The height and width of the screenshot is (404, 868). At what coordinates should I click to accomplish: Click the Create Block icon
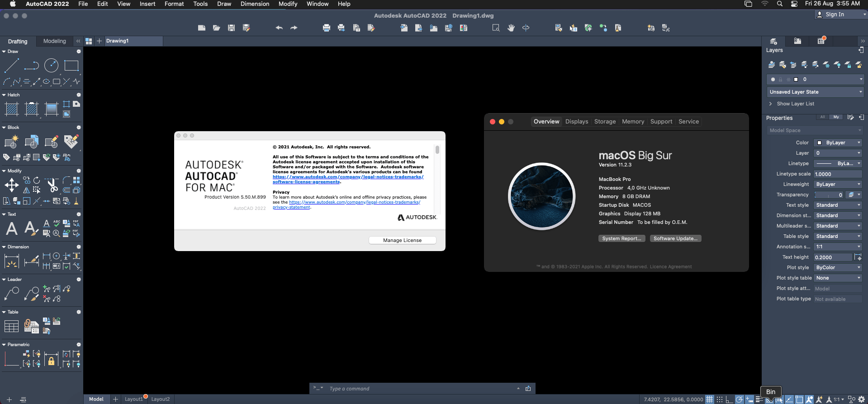click(x=11, y=142)
